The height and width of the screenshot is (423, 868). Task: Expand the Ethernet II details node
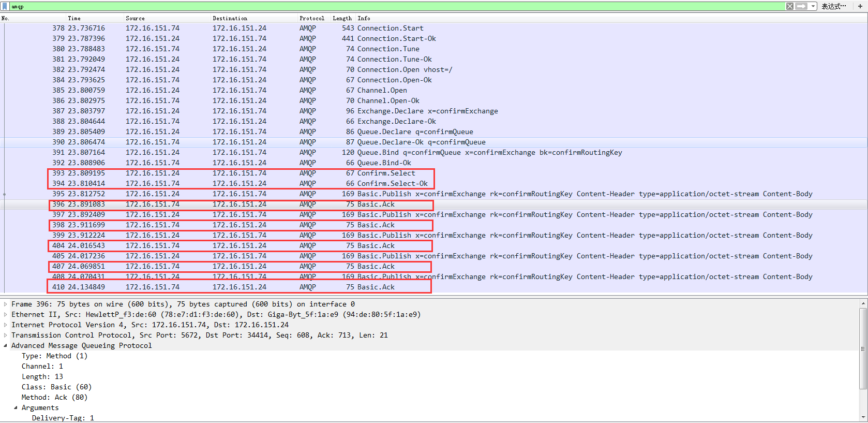coord(6,314)
